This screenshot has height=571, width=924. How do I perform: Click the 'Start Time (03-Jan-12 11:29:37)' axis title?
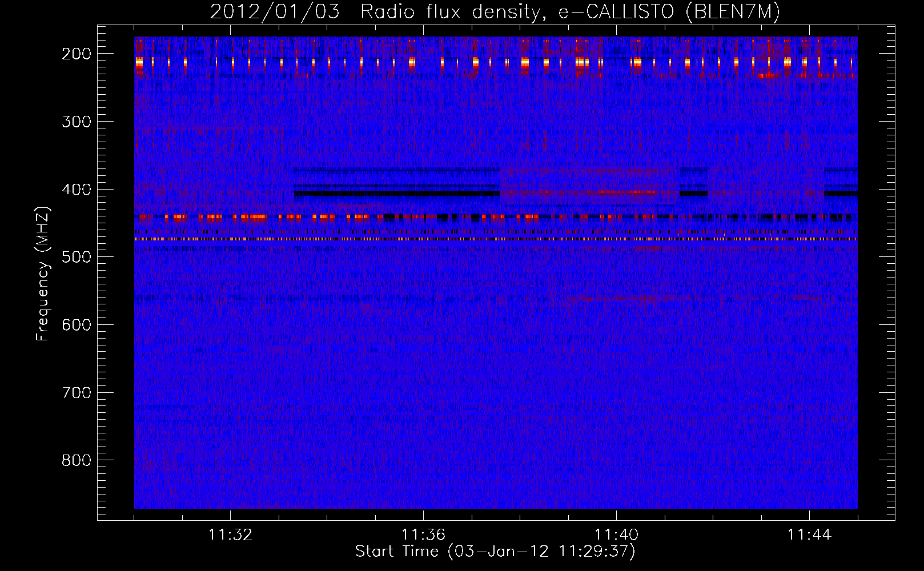click(495, 552)
